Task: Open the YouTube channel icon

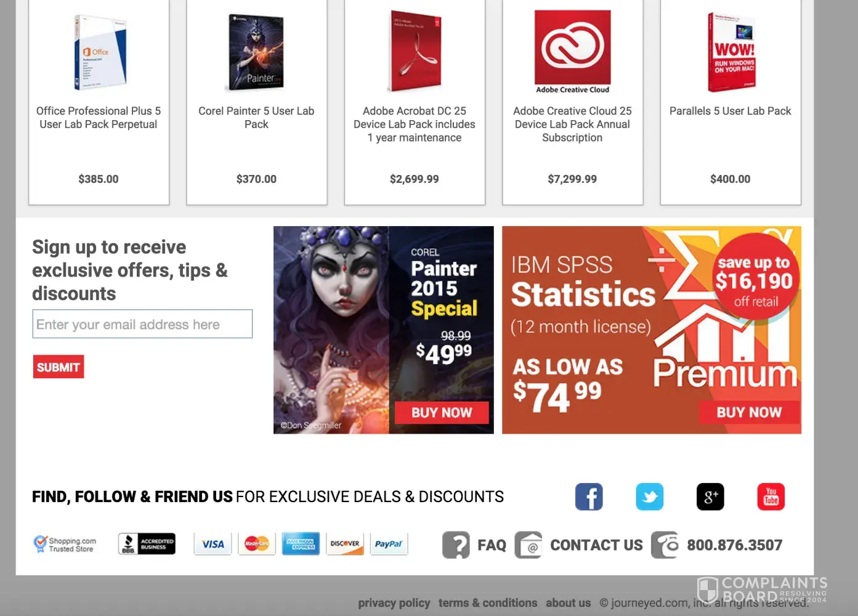Action: [x=771, y=496]
